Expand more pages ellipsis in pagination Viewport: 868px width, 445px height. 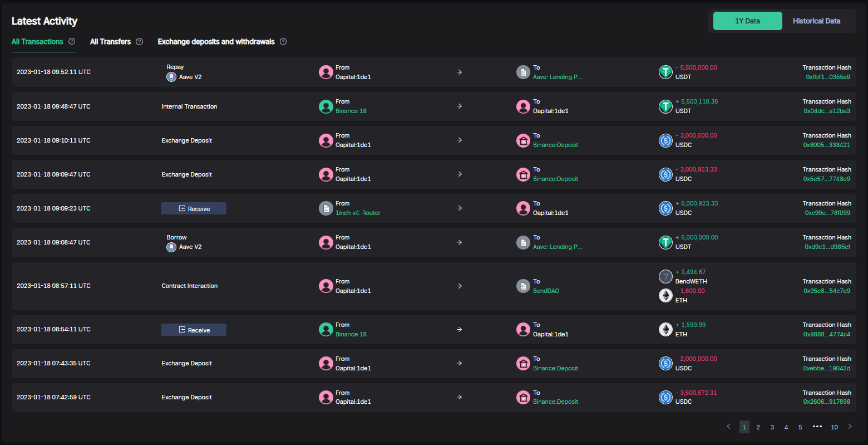point(817,427)
